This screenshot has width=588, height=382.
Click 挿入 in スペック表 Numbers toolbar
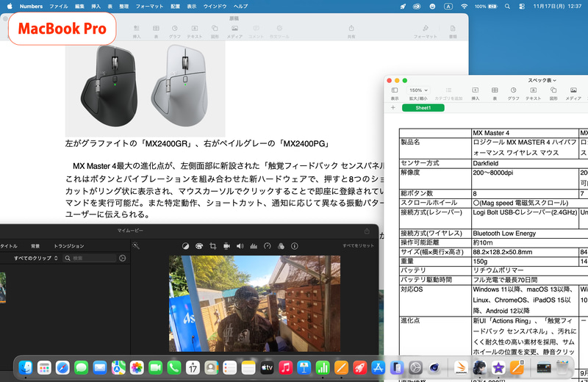click(475, 93)
